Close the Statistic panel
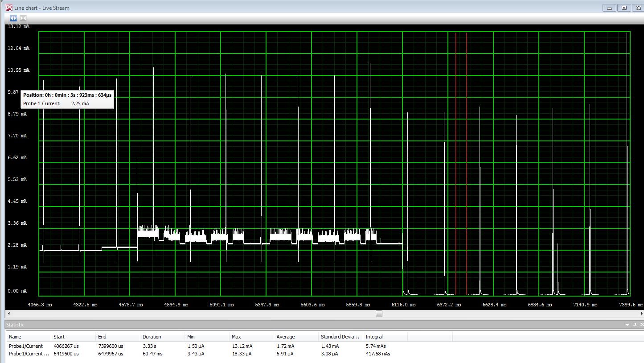This screenshot has height=363, width=644. pos(642,325)
